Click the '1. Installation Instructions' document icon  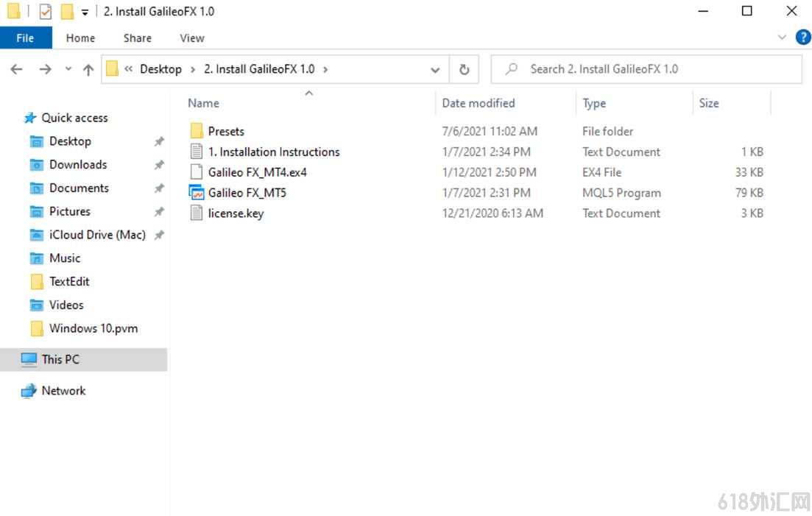coord(197,151)
